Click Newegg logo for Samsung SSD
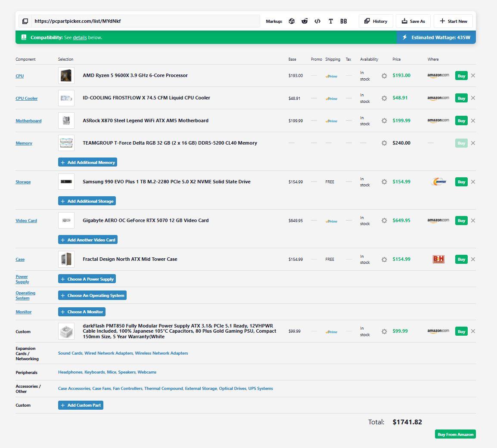Screen dimensions: 497x448 439,182
